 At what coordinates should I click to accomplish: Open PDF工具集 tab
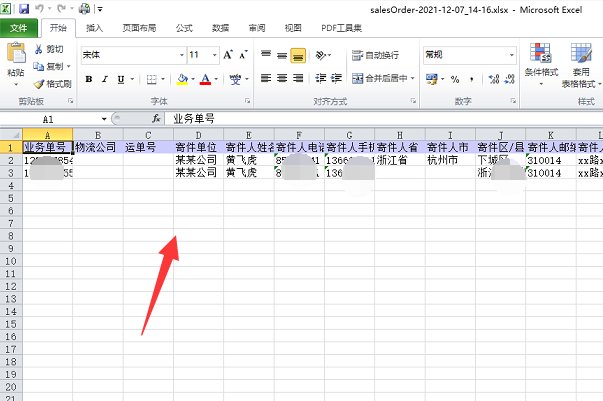pyautogui.click(x=341, y=28)
